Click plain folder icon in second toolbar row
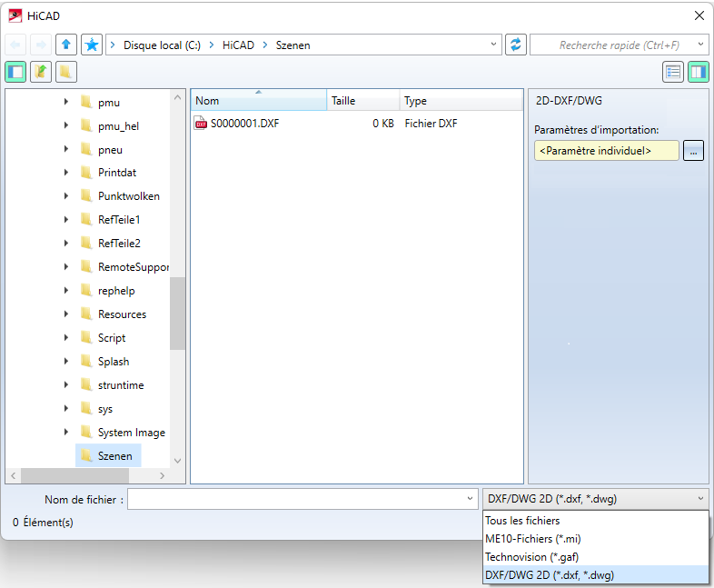Viewport: 714px width, 588px height. coord(66,72)
